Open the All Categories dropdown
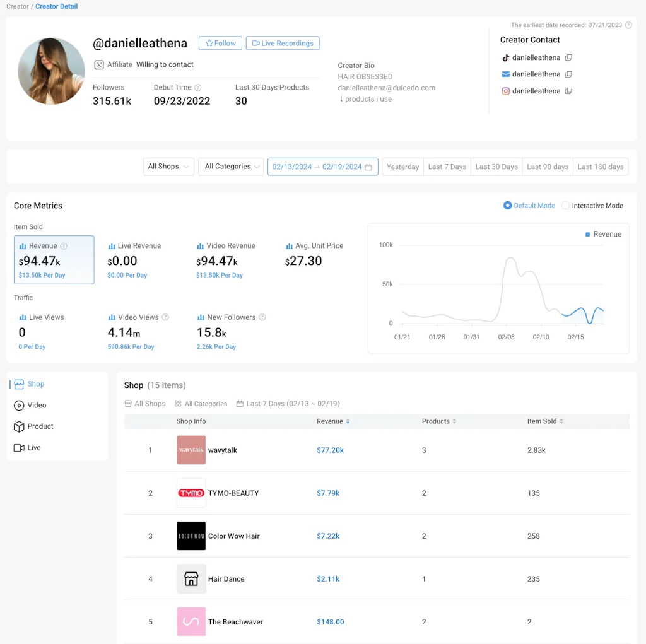 230,167
